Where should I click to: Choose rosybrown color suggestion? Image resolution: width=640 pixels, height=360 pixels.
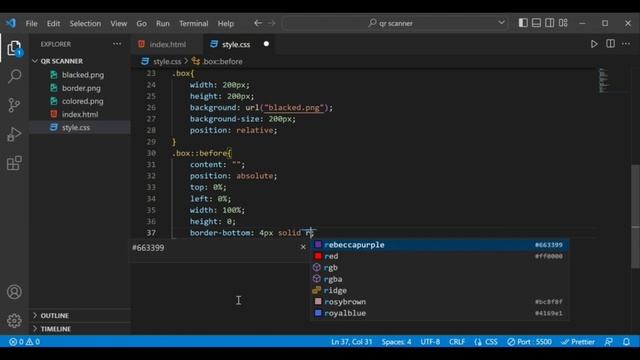439,302
